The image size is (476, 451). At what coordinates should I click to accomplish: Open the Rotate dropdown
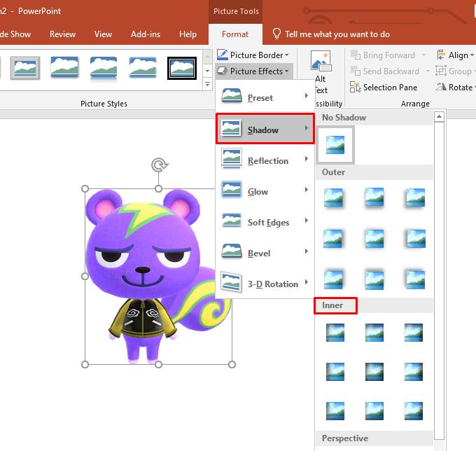[x=455, y=87]
